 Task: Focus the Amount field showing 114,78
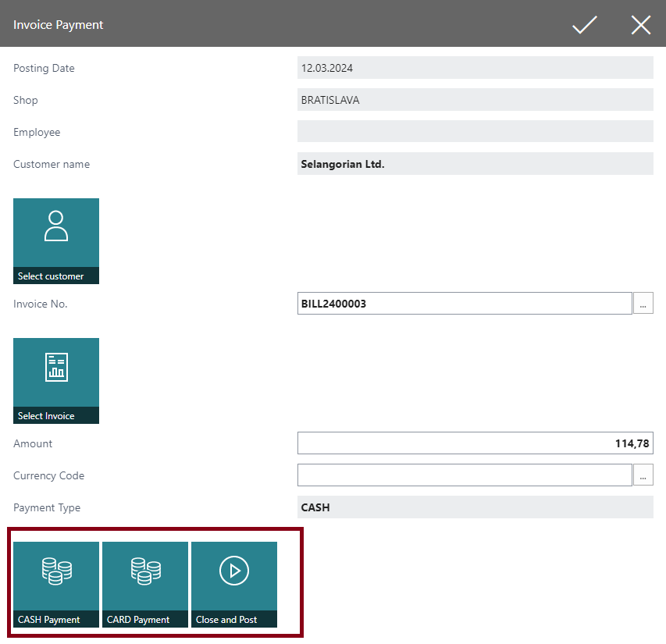click(x=475, y=443)
